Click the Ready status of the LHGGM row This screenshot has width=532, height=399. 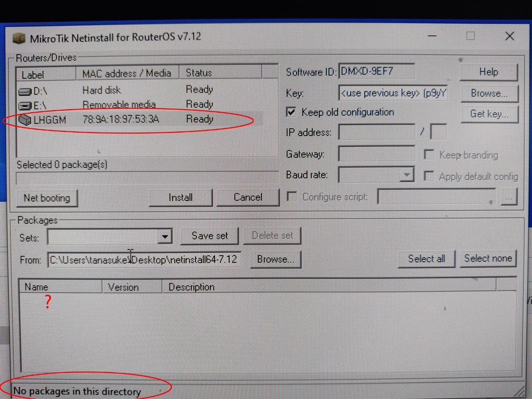click(x=199, y=119)
